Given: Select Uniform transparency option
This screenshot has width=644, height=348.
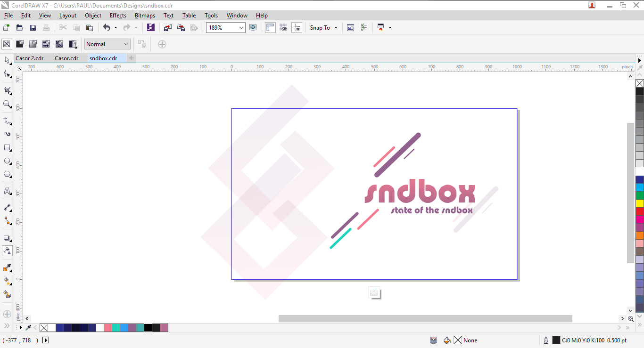Looking at the screenshot, I should coord(20,44).
